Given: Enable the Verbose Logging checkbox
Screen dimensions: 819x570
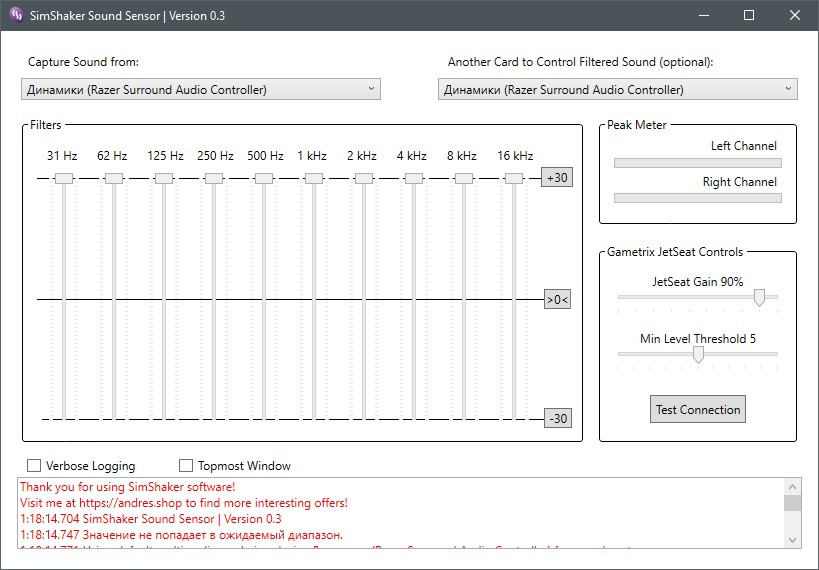Looking at the screenshot, I should [x=34, y=465].
